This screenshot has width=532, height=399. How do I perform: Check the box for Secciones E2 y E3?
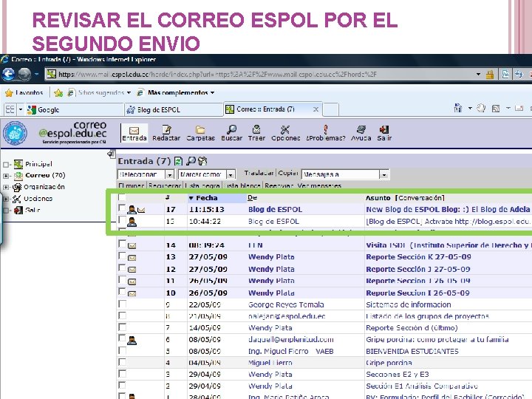[122, 374]
